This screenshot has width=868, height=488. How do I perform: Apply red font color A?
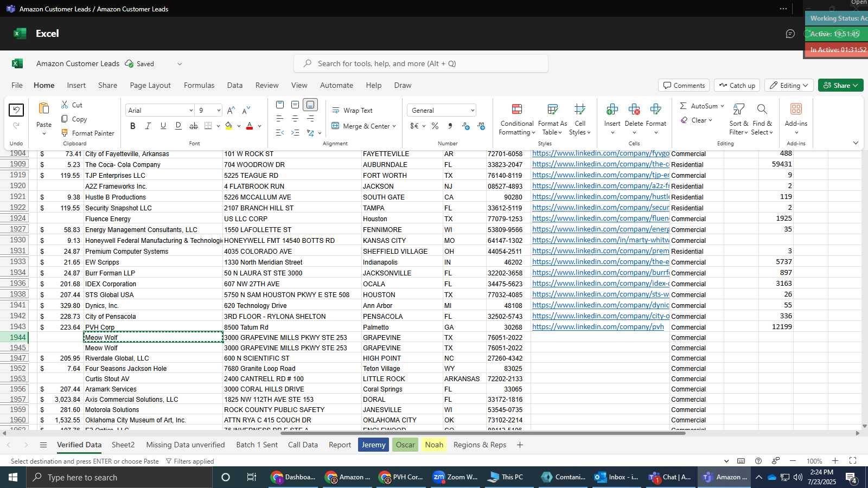[x=250, y=126]
